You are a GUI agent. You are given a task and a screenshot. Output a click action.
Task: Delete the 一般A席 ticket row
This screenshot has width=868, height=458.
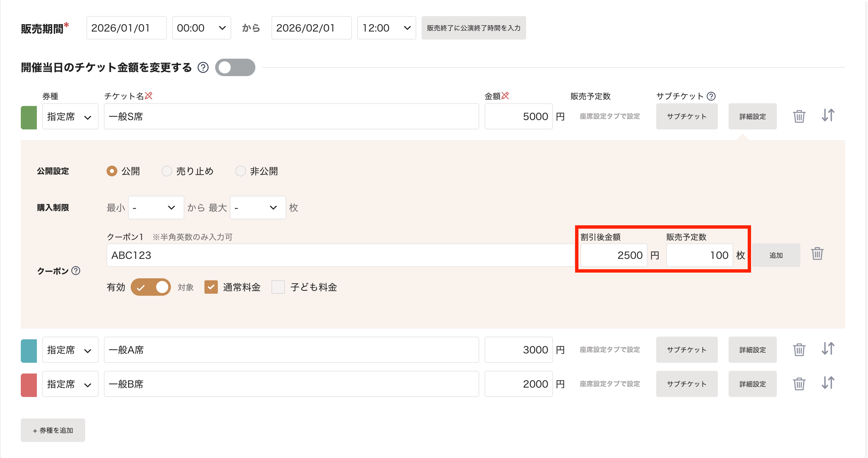[x=799, y=349]
